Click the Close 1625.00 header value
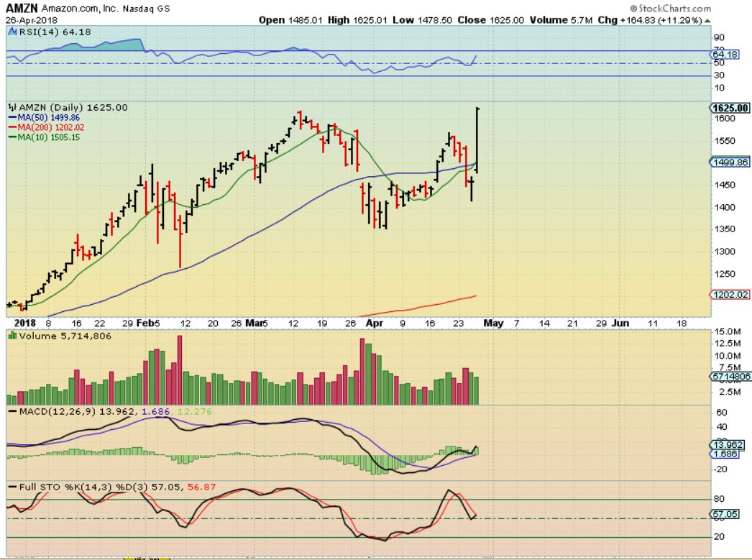 (490, 20)
